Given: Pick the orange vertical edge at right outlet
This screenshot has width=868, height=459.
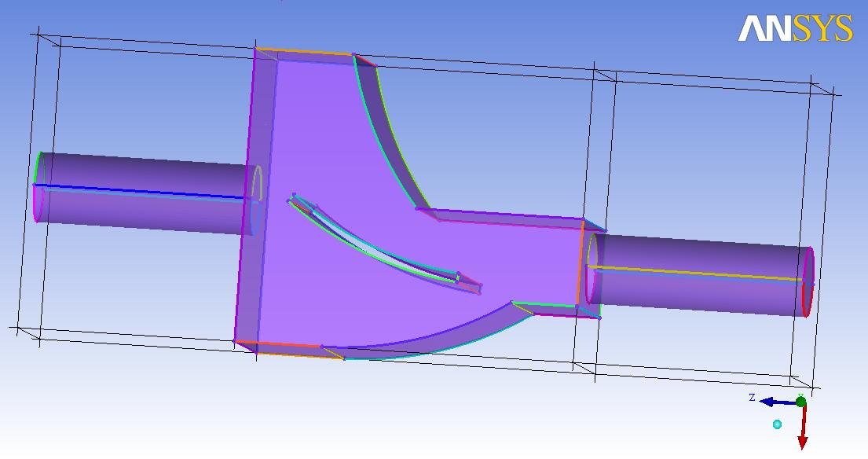Looking at the screenshot, I should click(x=581, y=263).
